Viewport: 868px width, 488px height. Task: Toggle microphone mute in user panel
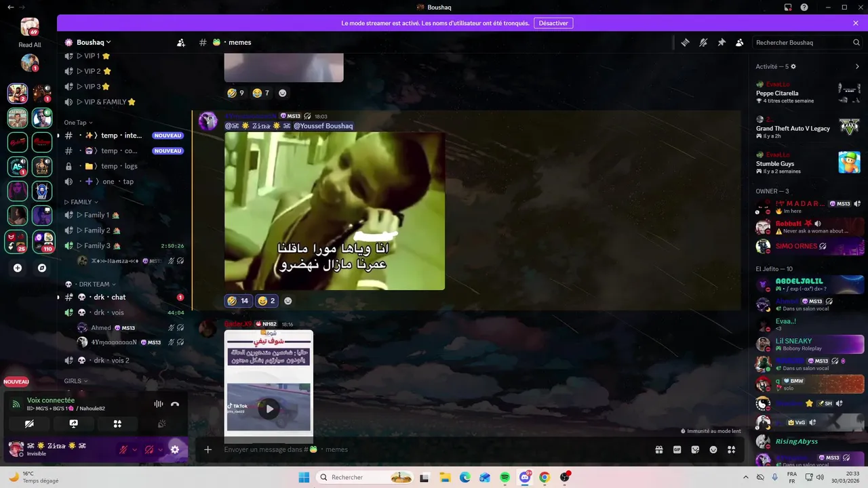click(123, 449)
